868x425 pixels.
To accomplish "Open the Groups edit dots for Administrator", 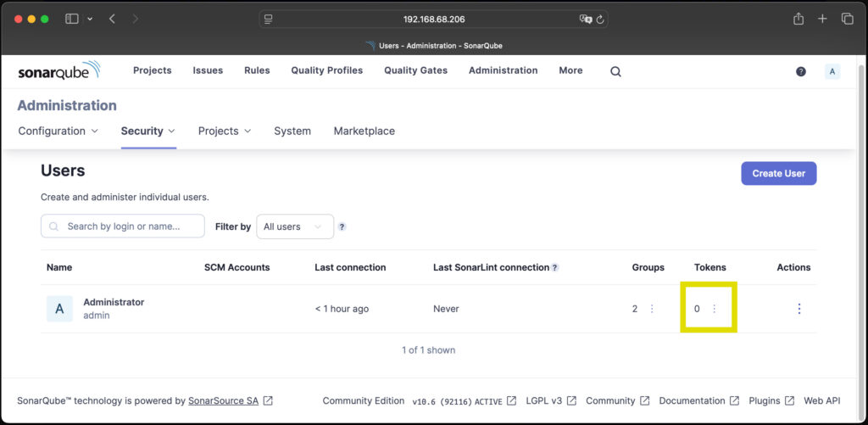I will coord(652,309).
